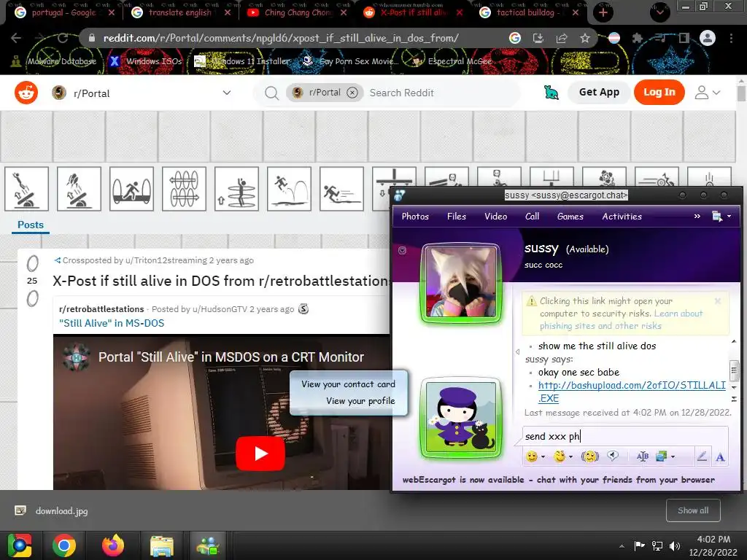Click the text direction AB icon in chat
Screen dimensions: 747x560
[642, 456]
